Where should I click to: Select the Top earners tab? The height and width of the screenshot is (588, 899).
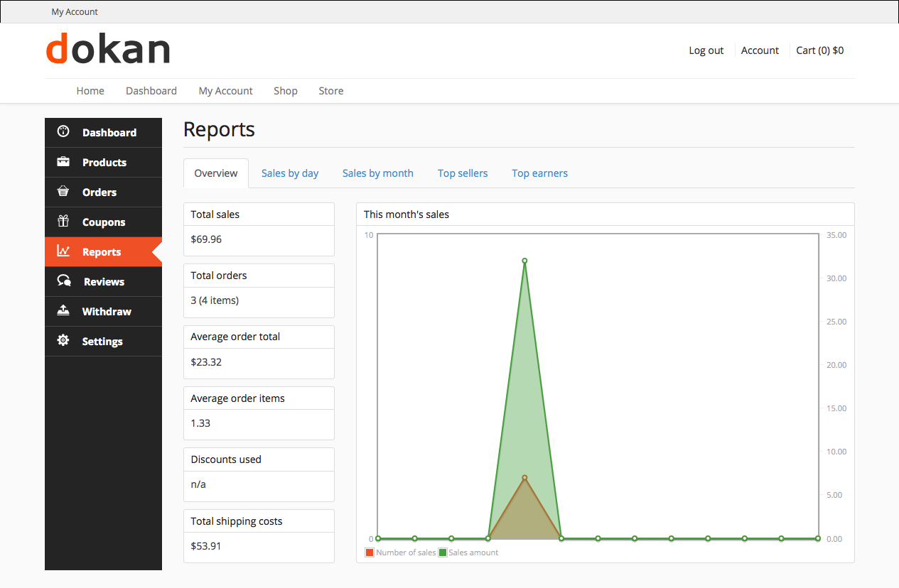click(539, 173)
